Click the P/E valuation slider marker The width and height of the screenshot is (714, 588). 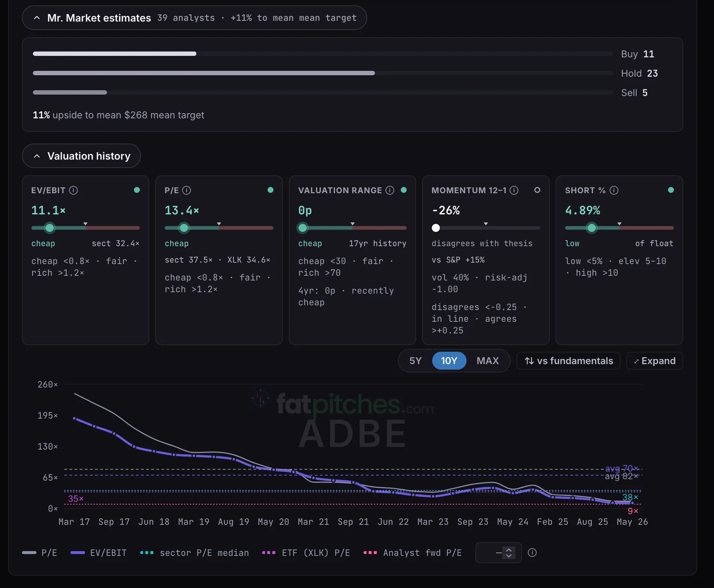point(184,228)
